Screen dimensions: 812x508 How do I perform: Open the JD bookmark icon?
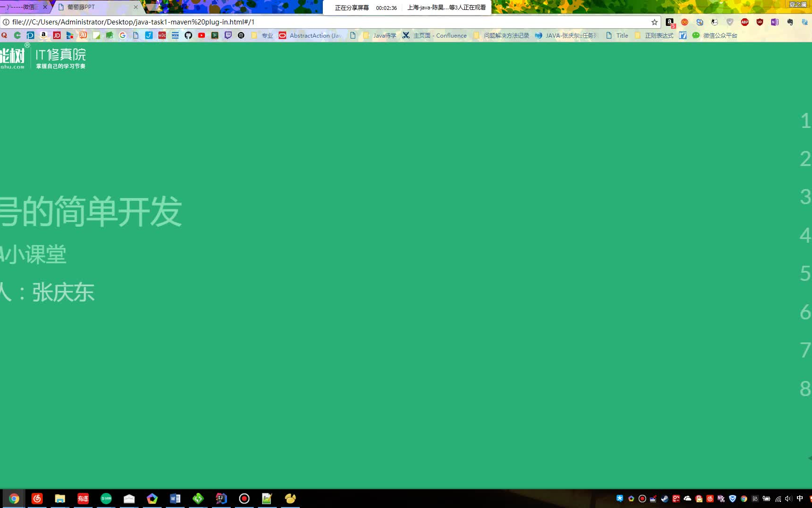pyautogui.click(x=57, y=35)
